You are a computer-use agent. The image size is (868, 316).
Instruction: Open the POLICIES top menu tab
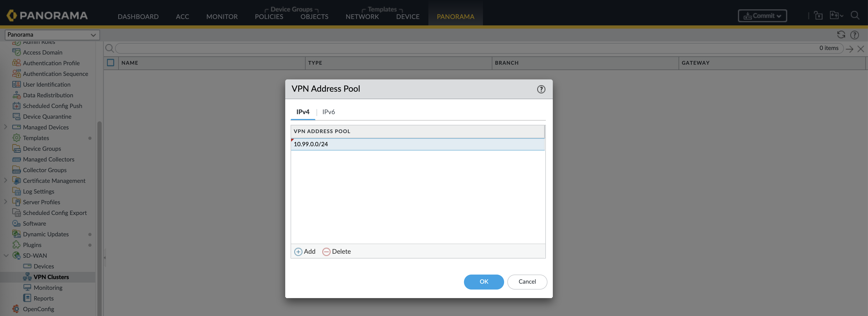click(x=269, y=17)
